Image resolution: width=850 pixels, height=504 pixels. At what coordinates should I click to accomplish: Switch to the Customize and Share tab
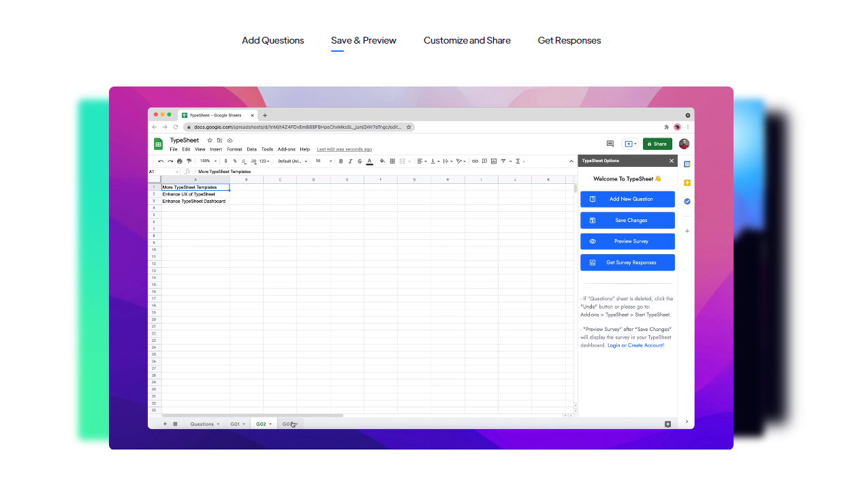point(467,40)
